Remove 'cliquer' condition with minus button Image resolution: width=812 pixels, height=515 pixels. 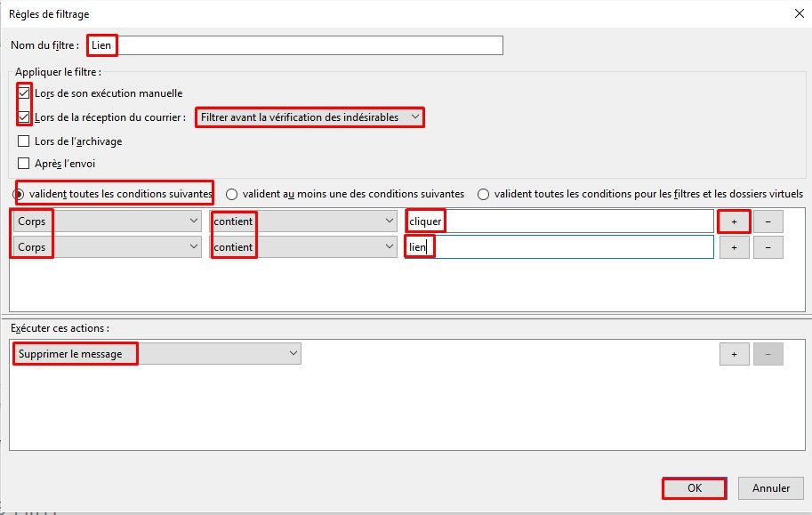point(768,221)
